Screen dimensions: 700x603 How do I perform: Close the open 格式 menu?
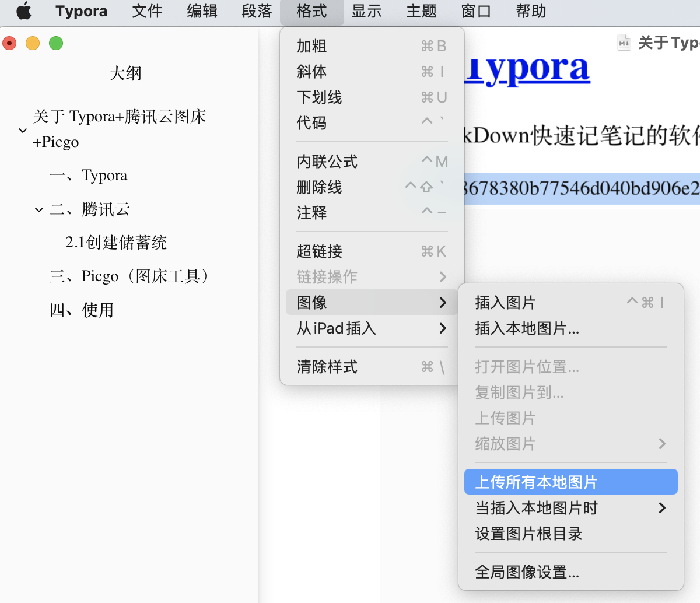click(311, 11)
